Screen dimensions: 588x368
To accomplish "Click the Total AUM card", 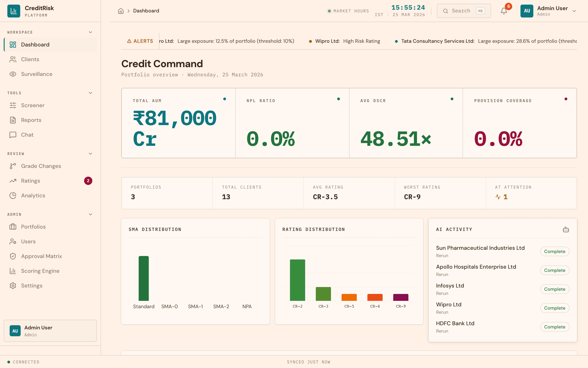I will click(x=178, y=123).
